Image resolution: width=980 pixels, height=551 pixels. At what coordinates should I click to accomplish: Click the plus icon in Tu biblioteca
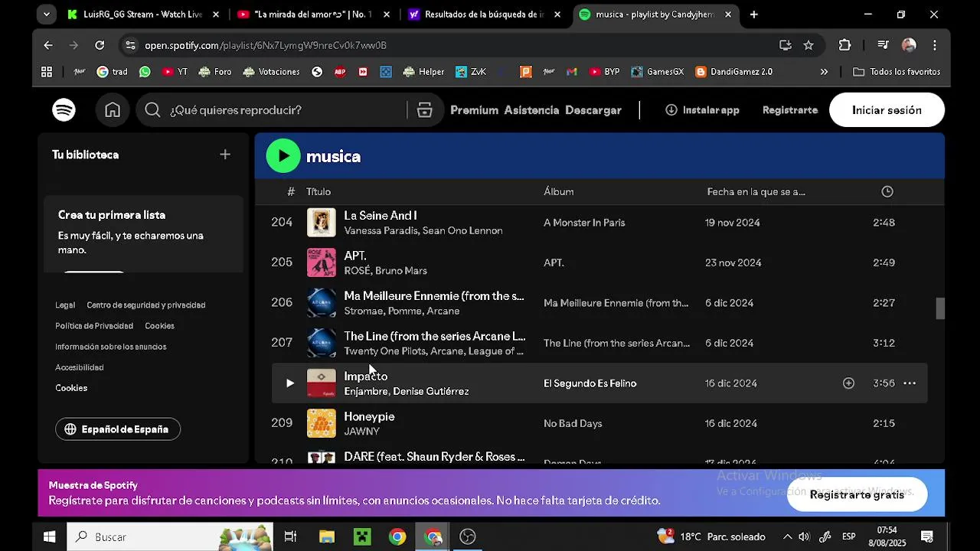tap(225, 155)
